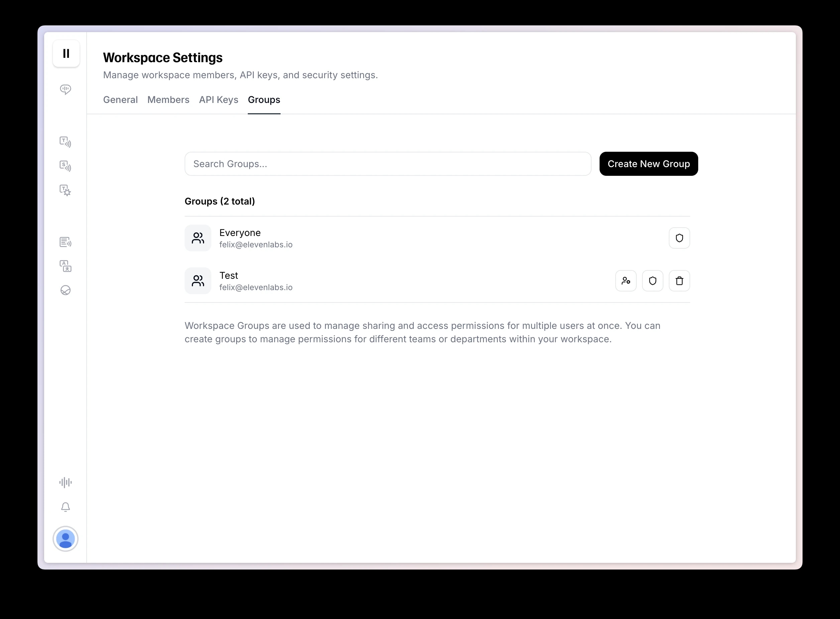Open the Studio document-with-waves sidebar icon
Viewport: 840px width, 619px height.
tap(66, 242)
